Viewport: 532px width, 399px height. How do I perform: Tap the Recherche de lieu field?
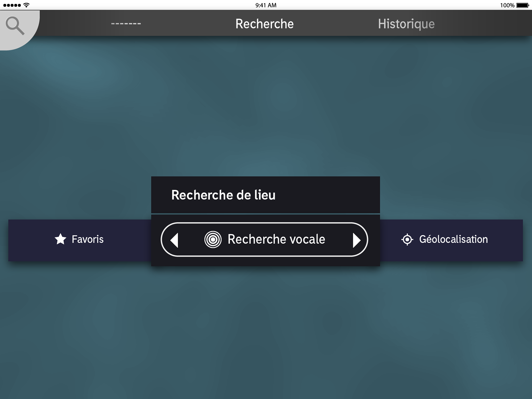click(265, 195)
